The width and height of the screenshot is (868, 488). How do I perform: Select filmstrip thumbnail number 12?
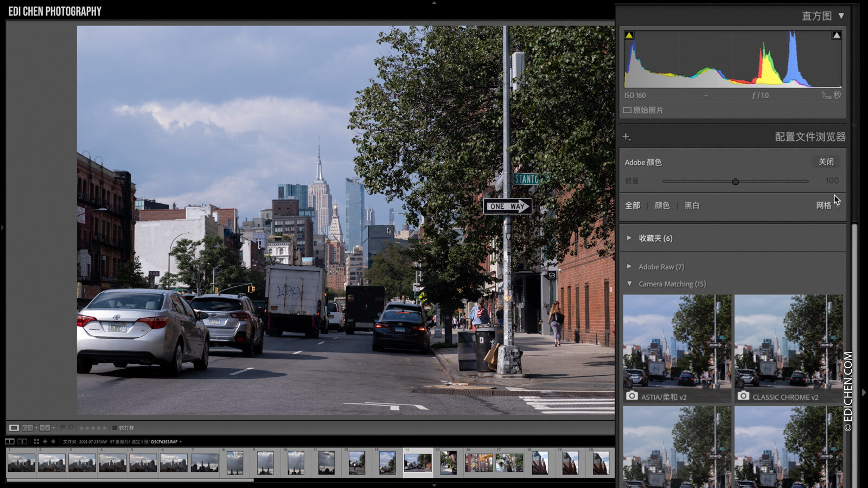coord(357,463)
